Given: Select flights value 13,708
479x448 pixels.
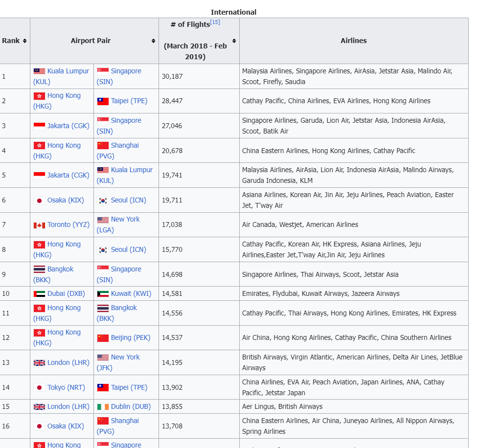Looking at the screenshot, I should pyautogui.click(x=172, y=426).
